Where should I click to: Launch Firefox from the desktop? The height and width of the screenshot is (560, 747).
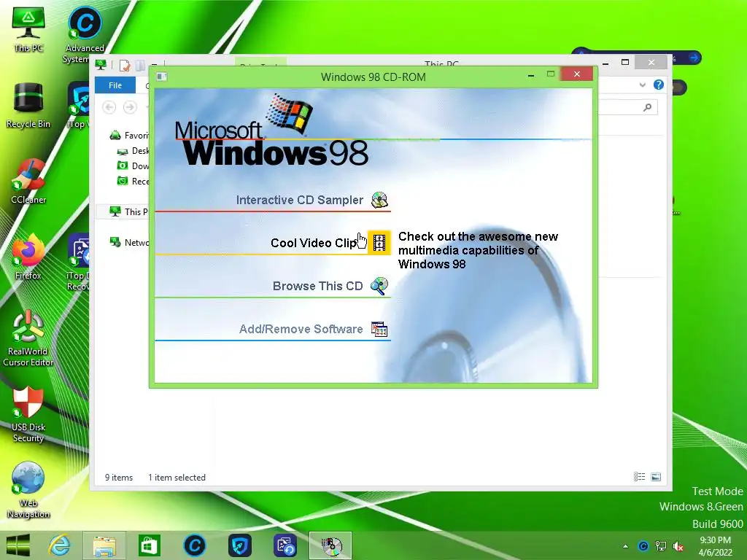pos(28,257)
